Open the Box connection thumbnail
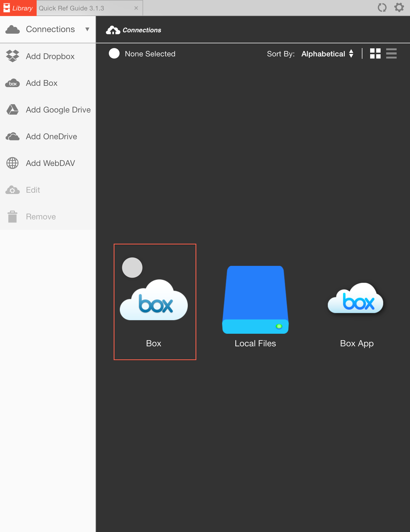The width and height of the screenshot is (410, 532). (154, 300)
